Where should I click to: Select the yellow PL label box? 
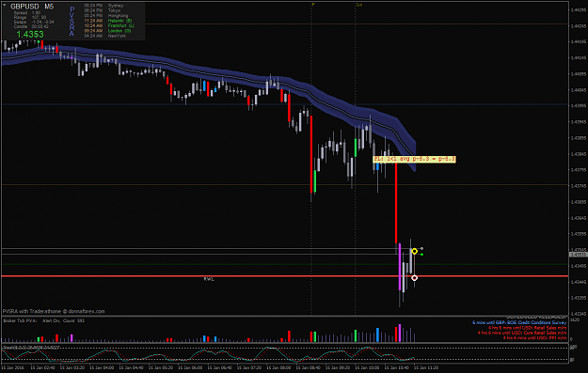point(414,159)
